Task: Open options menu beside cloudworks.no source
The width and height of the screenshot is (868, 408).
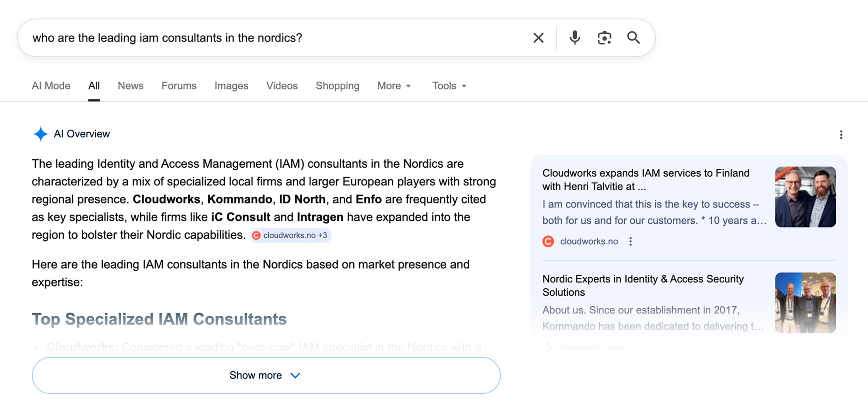Action: click(630, 241)
